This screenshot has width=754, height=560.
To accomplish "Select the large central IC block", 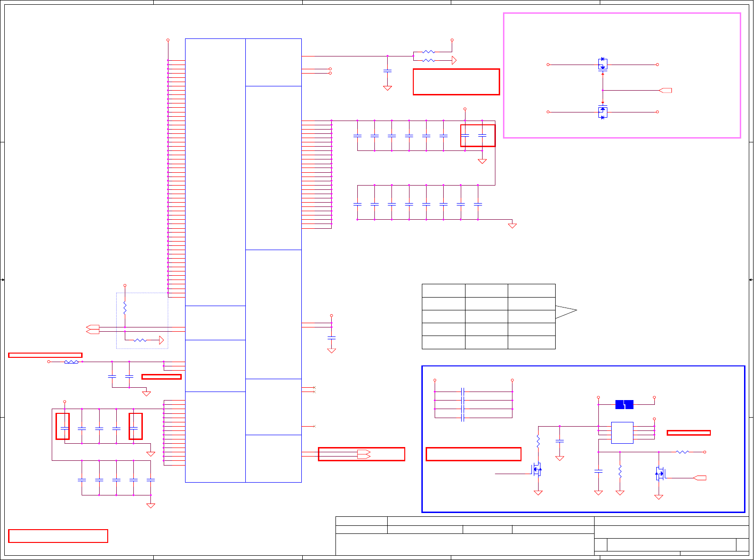I will 243,261.
